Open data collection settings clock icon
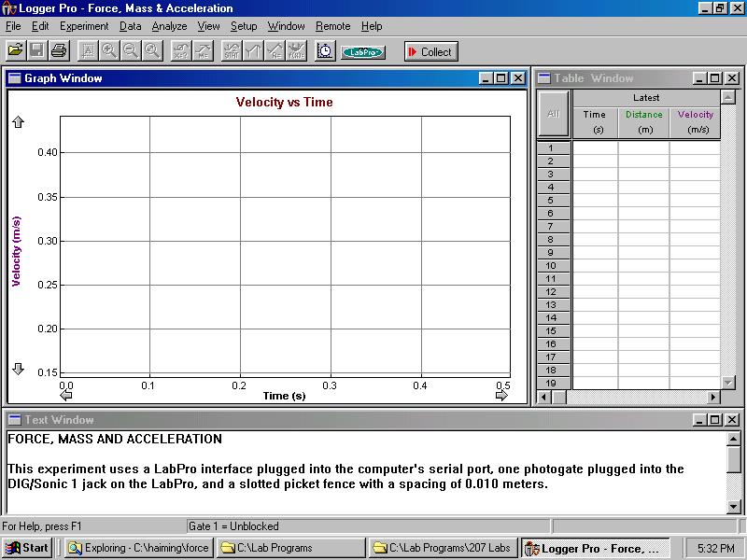Image resolution: width=747 pixels, height=560 pixels. pyautogui.click(x=325, y=50)
